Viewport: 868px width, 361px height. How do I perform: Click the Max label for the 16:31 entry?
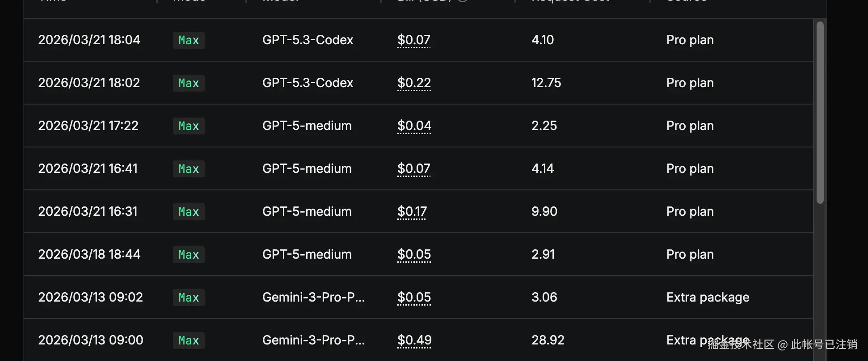coord(189,212)
